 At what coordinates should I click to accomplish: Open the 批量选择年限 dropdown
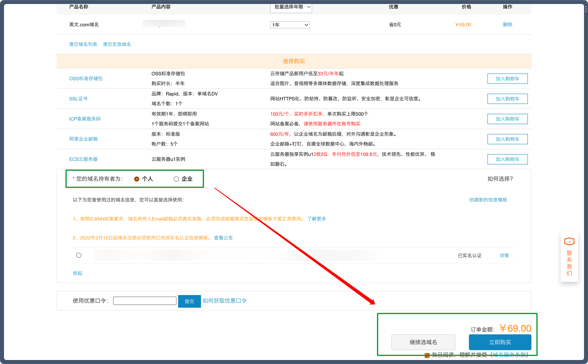291,7
